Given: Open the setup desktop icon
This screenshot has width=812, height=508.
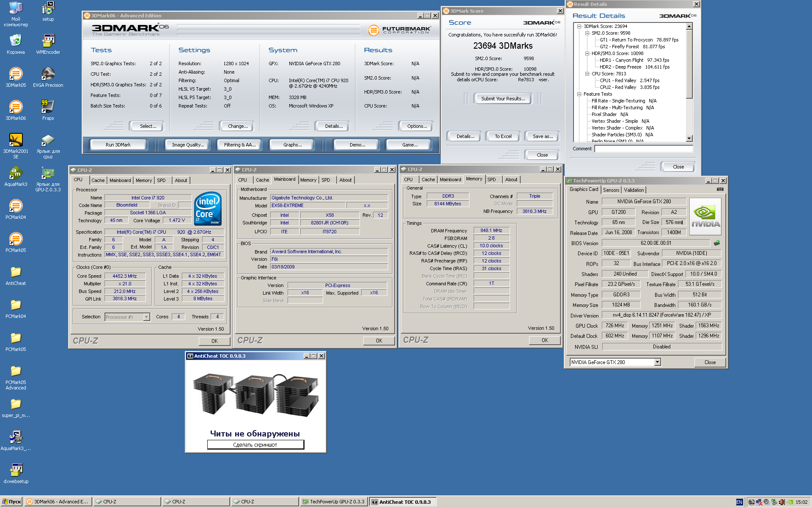Looking at the screenshot, I should [x=48, y=11].
